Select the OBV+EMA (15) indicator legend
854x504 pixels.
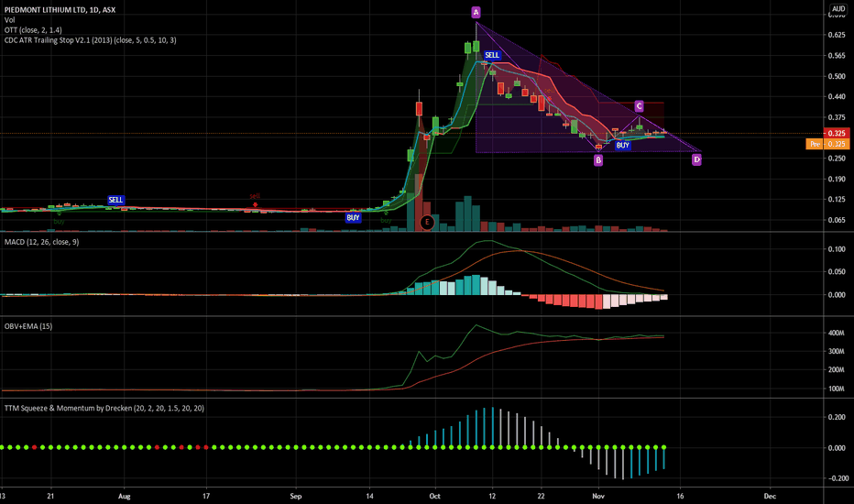click(28, 326)
